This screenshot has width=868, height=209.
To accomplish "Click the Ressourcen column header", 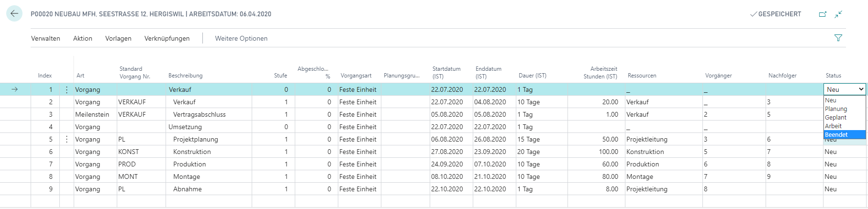I will (x=642, y=76).
